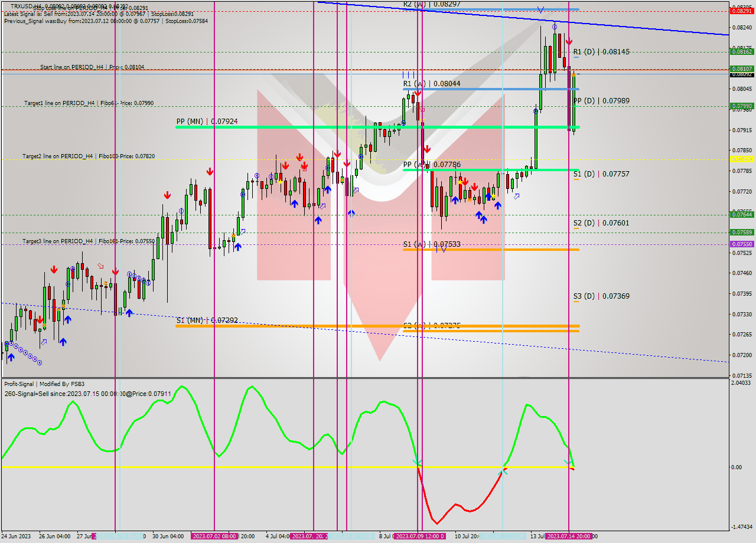Click the 0.07915 price axis value
756x543 pixels.
741,130
